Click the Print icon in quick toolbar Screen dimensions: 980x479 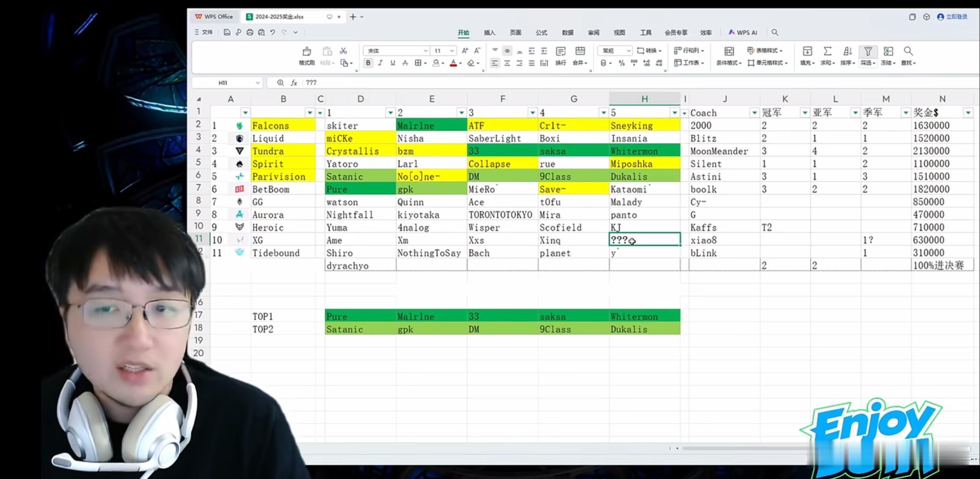coord(250,32)
